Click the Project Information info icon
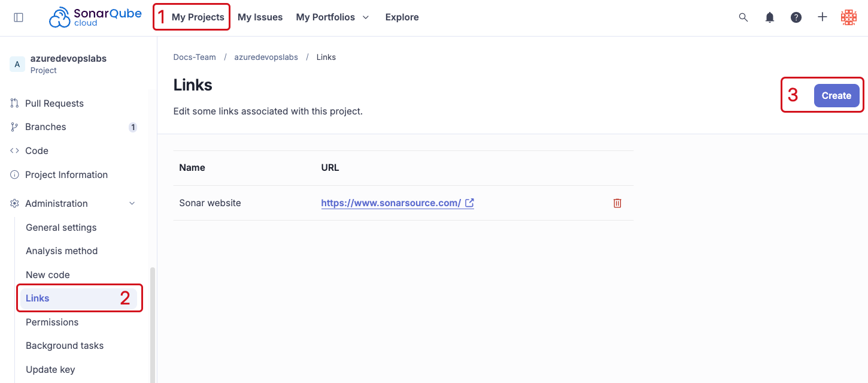868x383 pixels. click(x=15, y=175)
